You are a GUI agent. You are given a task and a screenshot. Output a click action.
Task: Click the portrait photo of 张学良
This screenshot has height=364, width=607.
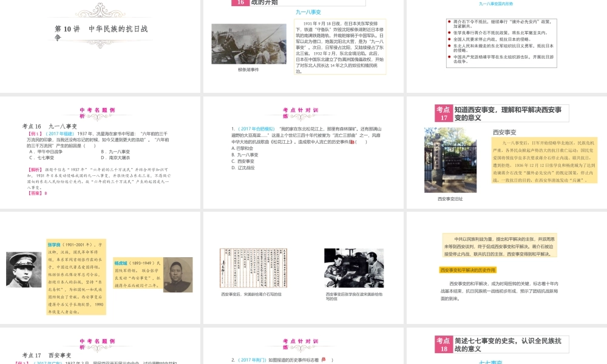(x=24, y=269)
